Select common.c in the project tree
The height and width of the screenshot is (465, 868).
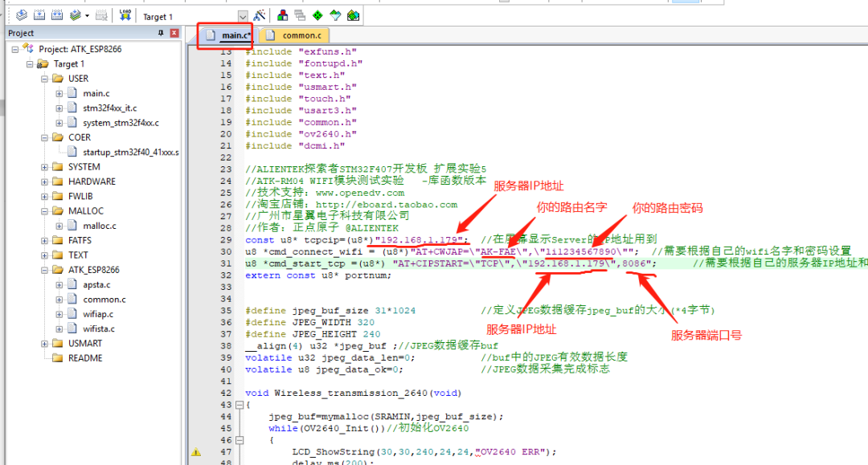pyautogui.click(x=104, y=299)
